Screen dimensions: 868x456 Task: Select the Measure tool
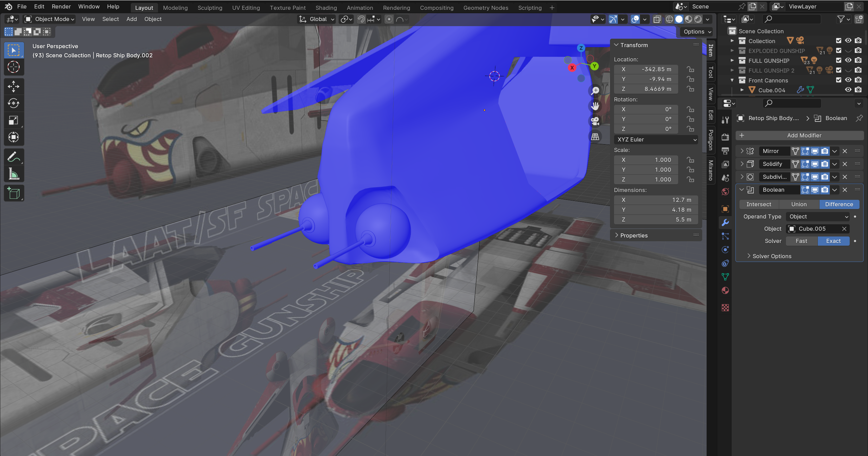coord(14,174)
